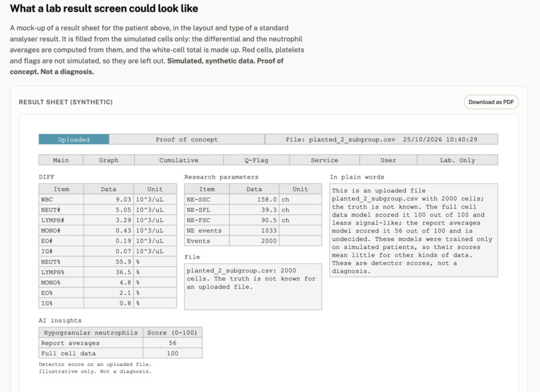Click the Proof of concept header cell

pos(187,140)
